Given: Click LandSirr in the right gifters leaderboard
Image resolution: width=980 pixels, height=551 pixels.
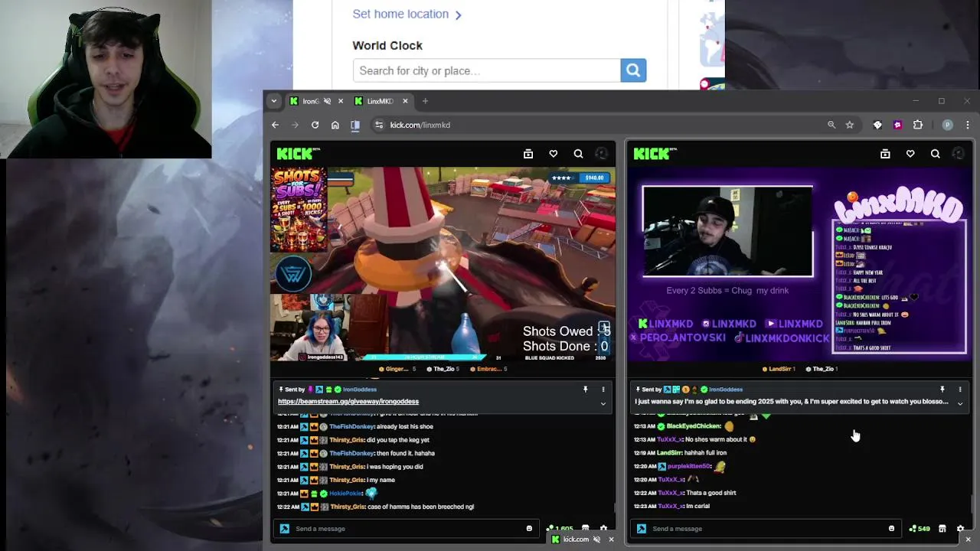Looking at the screenshot, I should (x=779, y=369).
